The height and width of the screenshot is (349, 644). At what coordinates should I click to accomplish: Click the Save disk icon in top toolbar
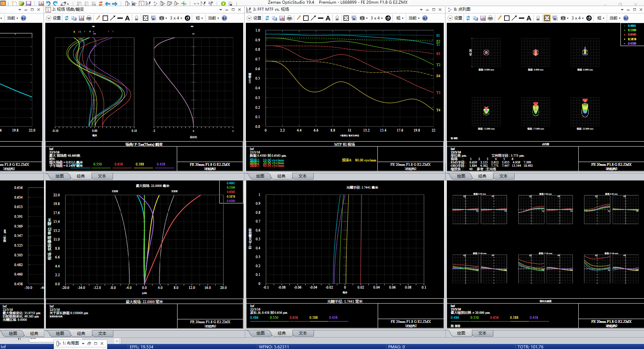click(x=29, y=3)
